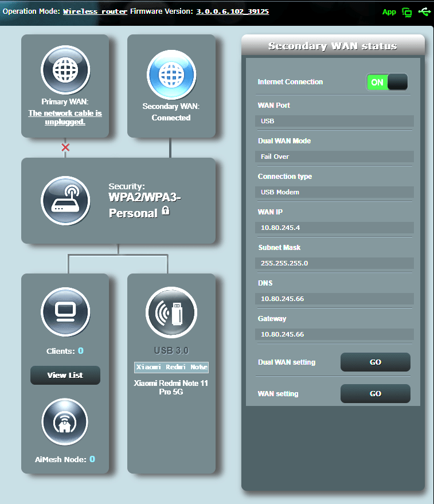Click the network cable is unplugged link
The image size is (434, 504).
(x=65, y=118)
